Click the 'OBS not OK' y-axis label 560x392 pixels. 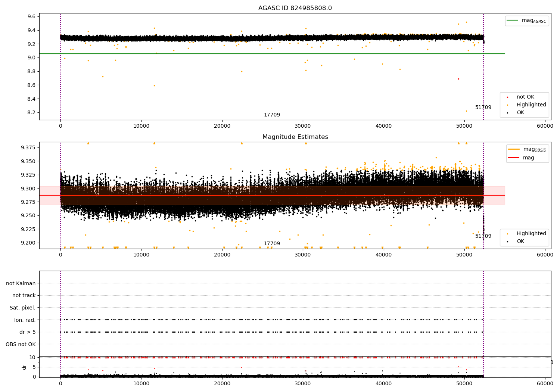21,344
